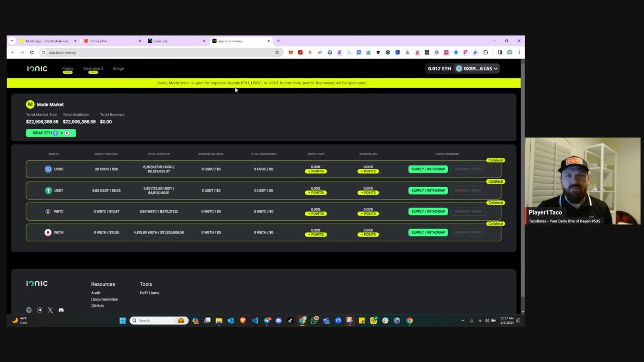Click Supply / Withdraw for USDC

coord(428,169)
